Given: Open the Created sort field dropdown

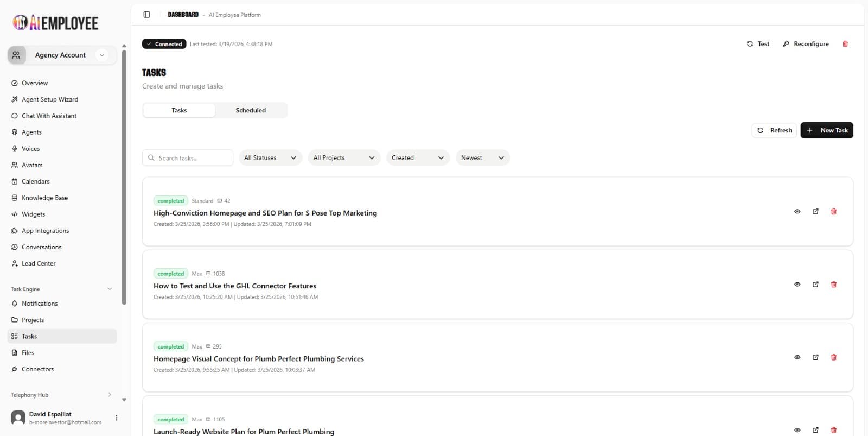Looking at the screenshot, I should (418, 158).
